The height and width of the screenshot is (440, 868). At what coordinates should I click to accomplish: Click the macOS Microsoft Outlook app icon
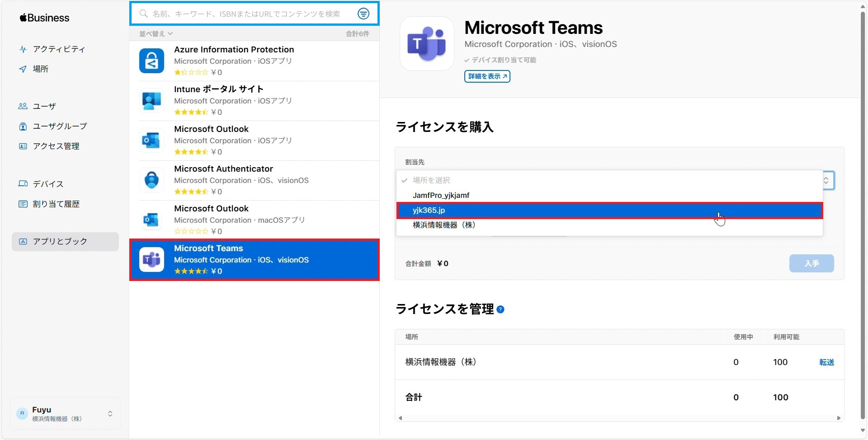point(151,220)
